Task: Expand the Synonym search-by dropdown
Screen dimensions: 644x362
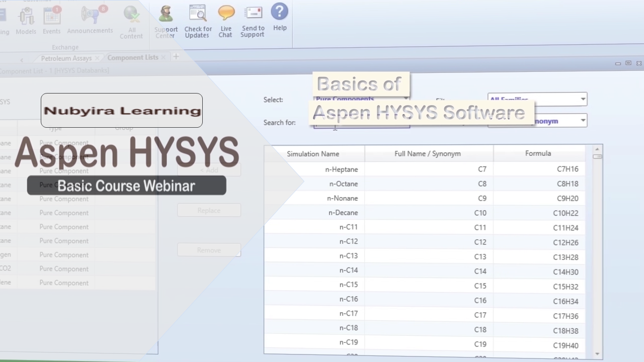Action: tap(583, 121)
